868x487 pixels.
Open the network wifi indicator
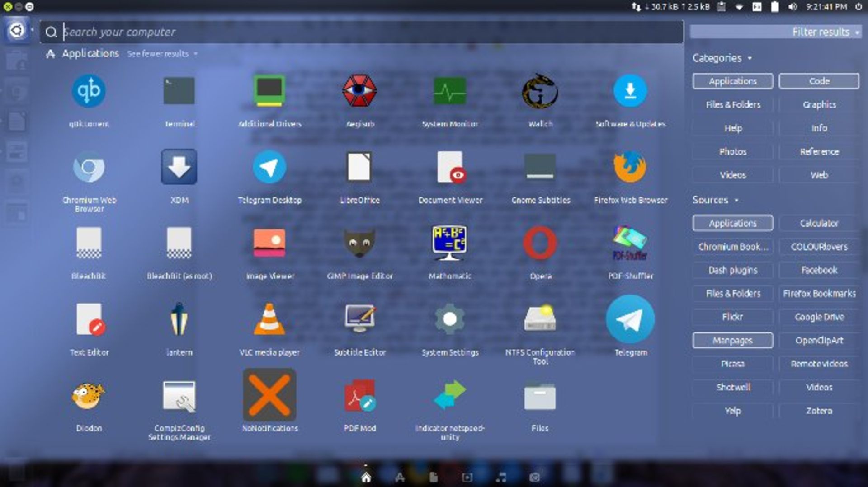(739, 7)
